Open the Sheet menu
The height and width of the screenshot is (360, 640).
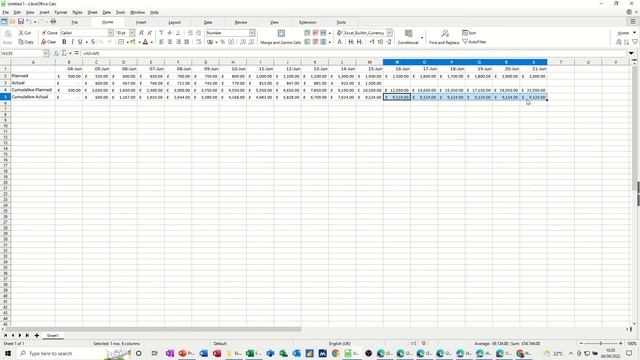pyautogui.click(x=93, y=12)
